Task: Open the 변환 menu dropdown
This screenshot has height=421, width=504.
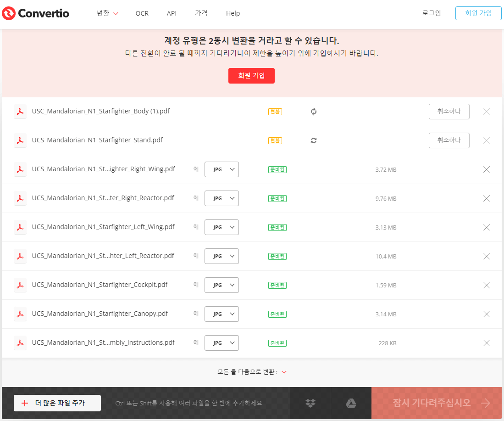Action: tap(104, 13)
